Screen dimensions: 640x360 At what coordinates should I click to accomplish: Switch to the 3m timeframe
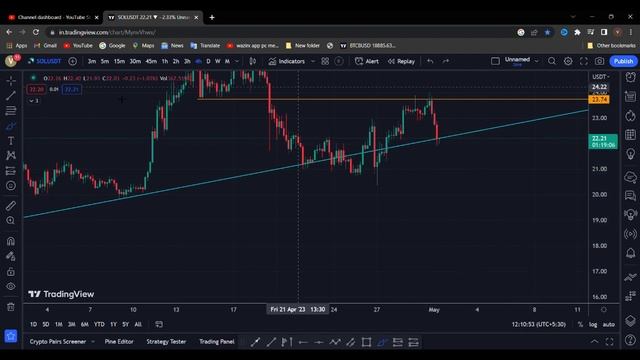click(92, 61)
